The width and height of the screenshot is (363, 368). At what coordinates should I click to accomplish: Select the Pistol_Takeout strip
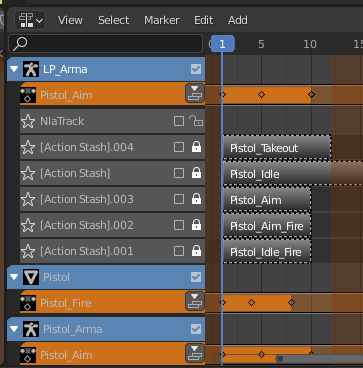pos(277,147)
